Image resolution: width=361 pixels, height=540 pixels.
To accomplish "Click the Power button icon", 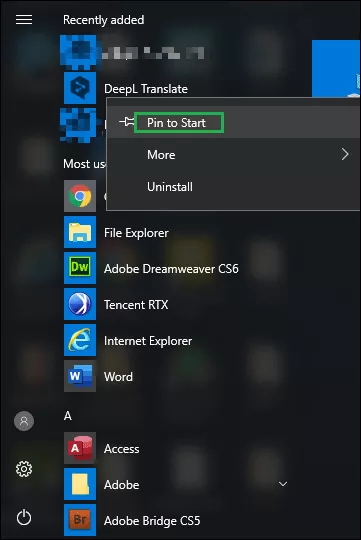I will [x=24, y=518].
